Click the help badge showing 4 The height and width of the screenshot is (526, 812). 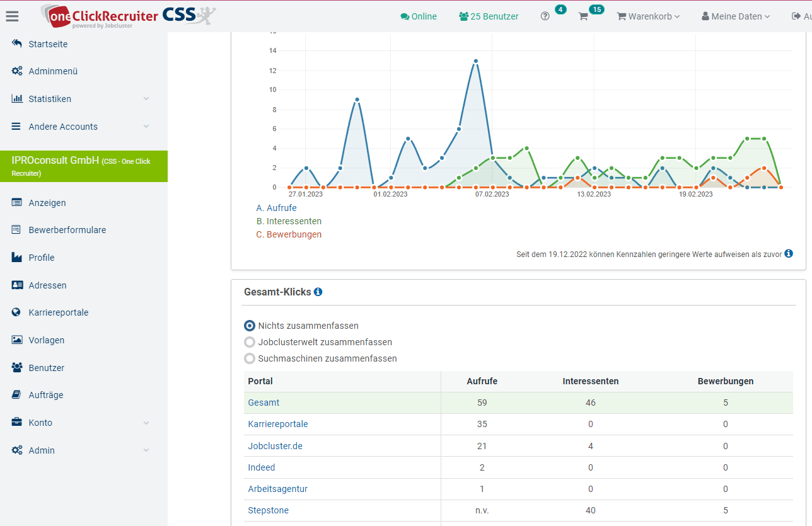point(560,9)
